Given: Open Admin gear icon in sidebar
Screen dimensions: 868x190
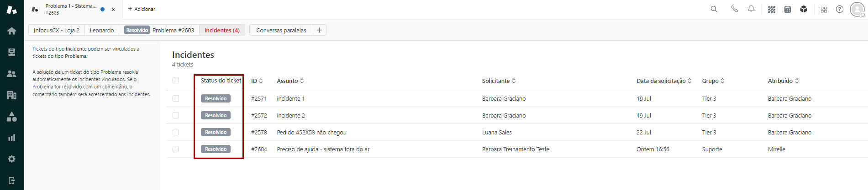Looking at the screenshot, I should (x=12, y=159).
